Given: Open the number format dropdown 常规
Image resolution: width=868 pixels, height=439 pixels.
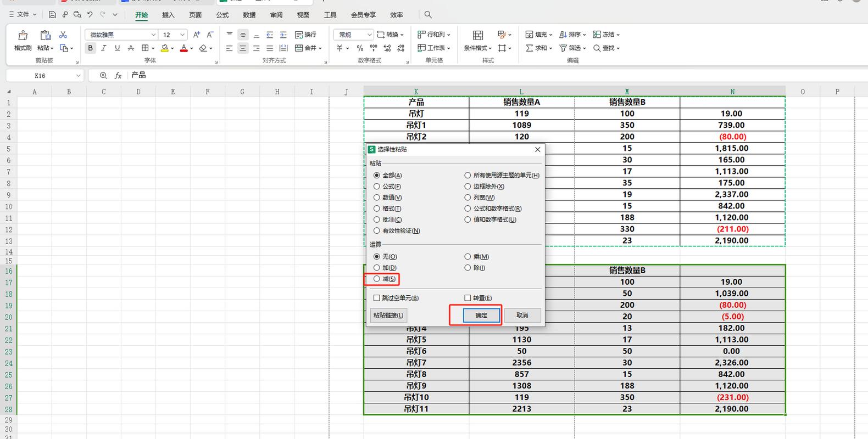Looking at the screenshot, I should [x=369, y=35].
